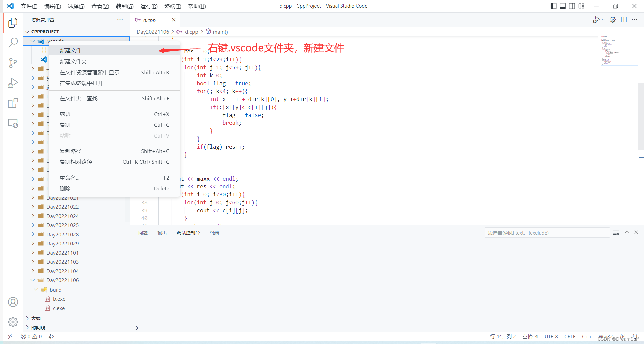Open editor More Actions ellipsis

634,20
